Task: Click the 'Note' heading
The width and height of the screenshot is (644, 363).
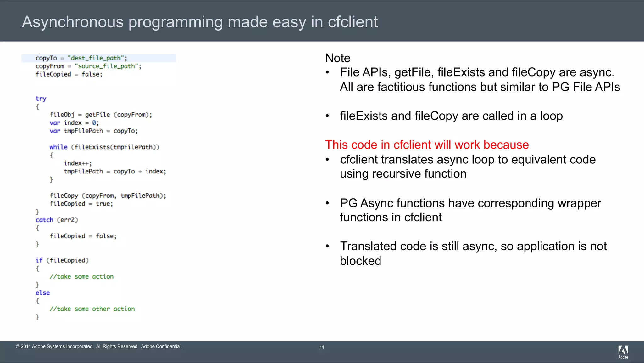Action: [x=337, y=58]
